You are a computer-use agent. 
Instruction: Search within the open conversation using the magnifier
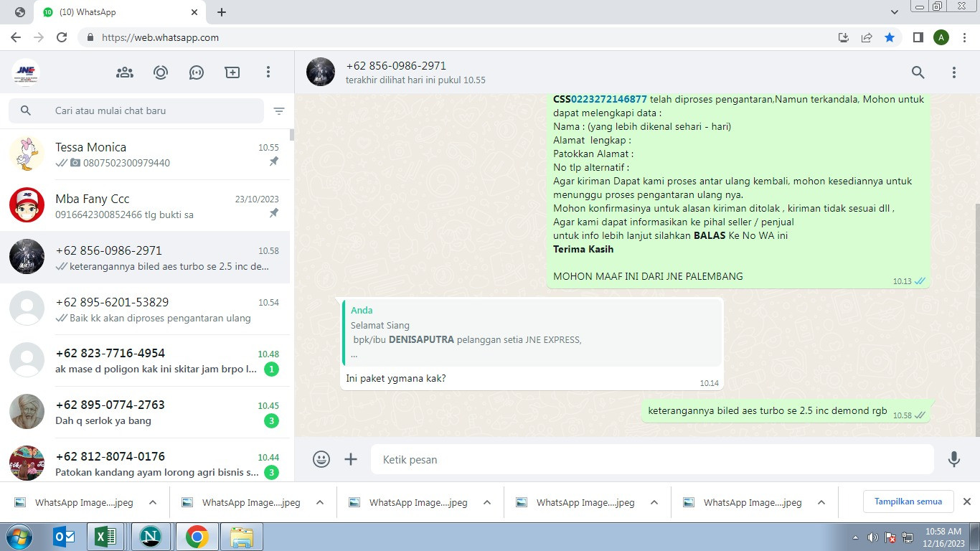pos(918,72)
